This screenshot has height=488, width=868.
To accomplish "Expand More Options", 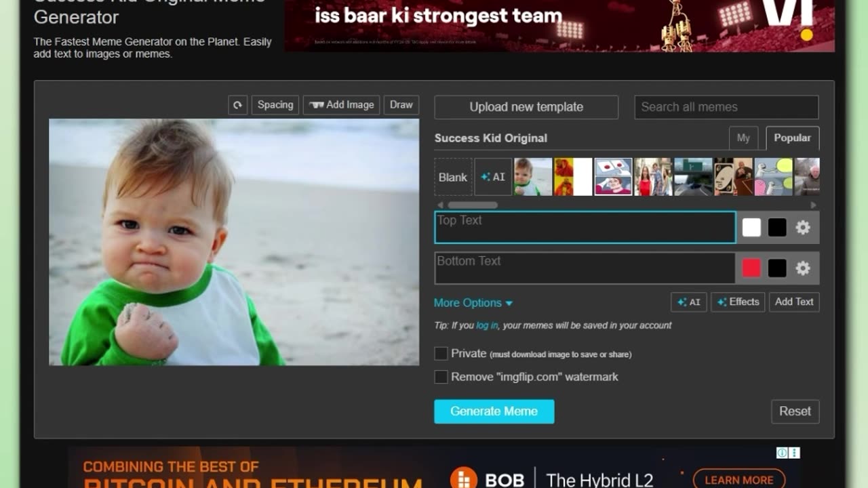I will coord(473,303).
